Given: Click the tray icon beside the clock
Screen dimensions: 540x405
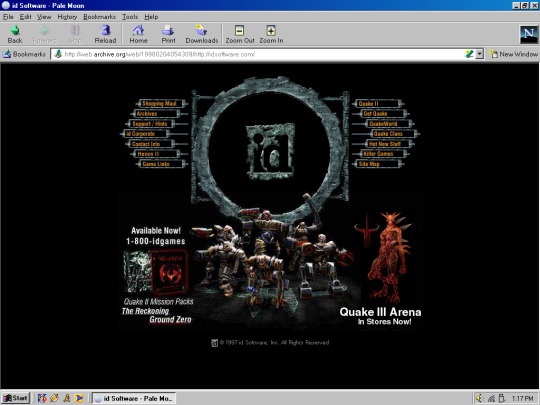Looking at the screenshot, I should click(502, 398).
